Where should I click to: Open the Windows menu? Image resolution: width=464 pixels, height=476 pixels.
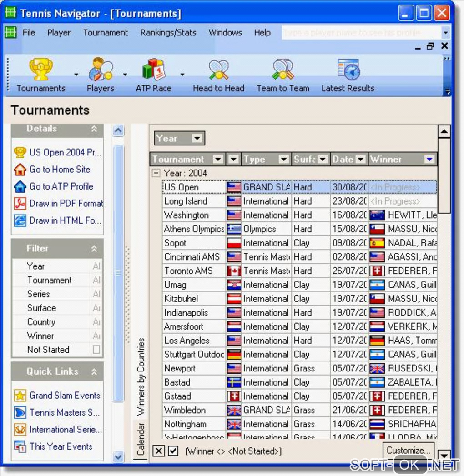225,32
